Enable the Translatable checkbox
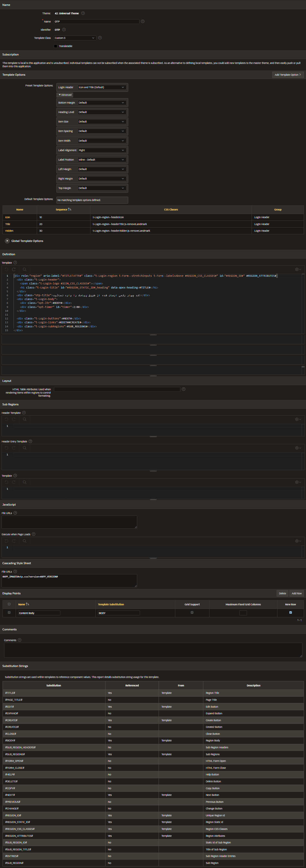Screen dimensions: 306x868 (55, 46)
